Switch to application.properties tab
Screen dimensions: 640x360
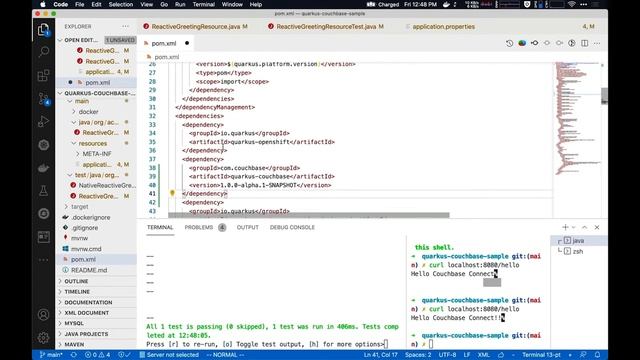click(443, 27)
